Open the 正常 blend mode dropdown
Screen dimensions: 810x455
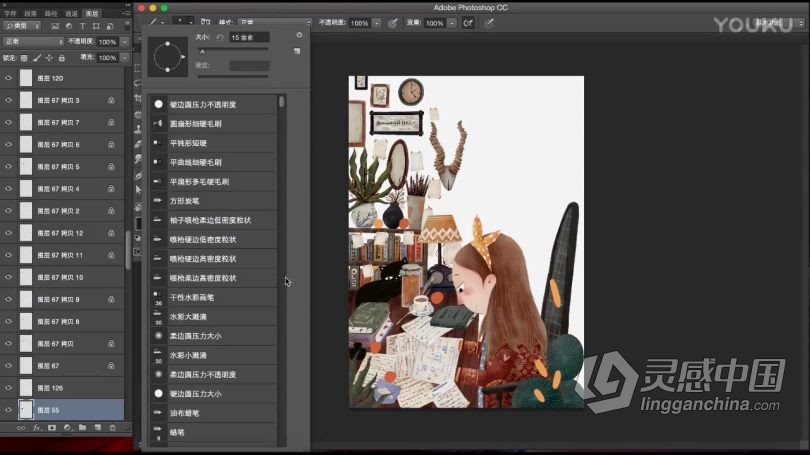[34, 41]
